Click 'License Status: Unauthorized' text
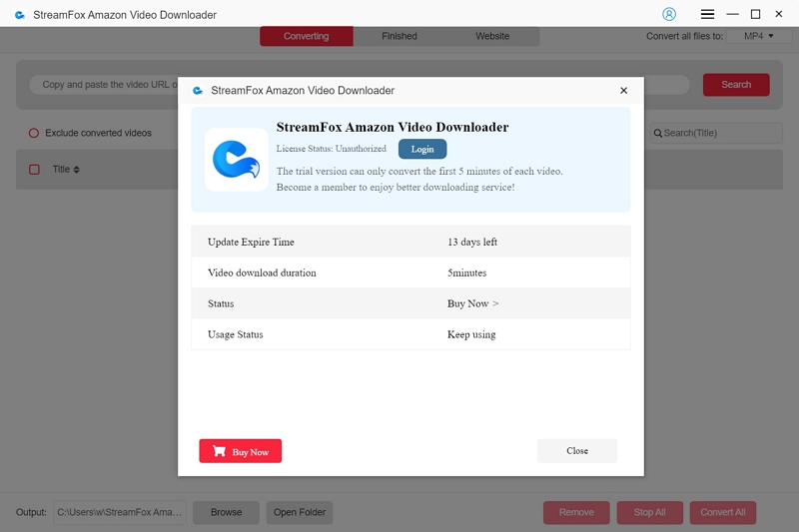Screen dimensions: 799x532 (332, 149)
